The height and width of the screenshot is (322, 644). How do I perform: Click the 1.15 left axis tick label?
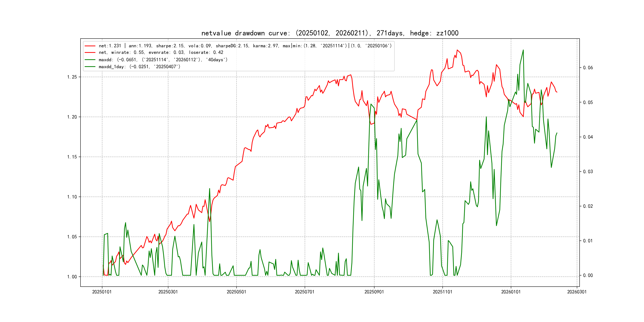click(72, 157)
